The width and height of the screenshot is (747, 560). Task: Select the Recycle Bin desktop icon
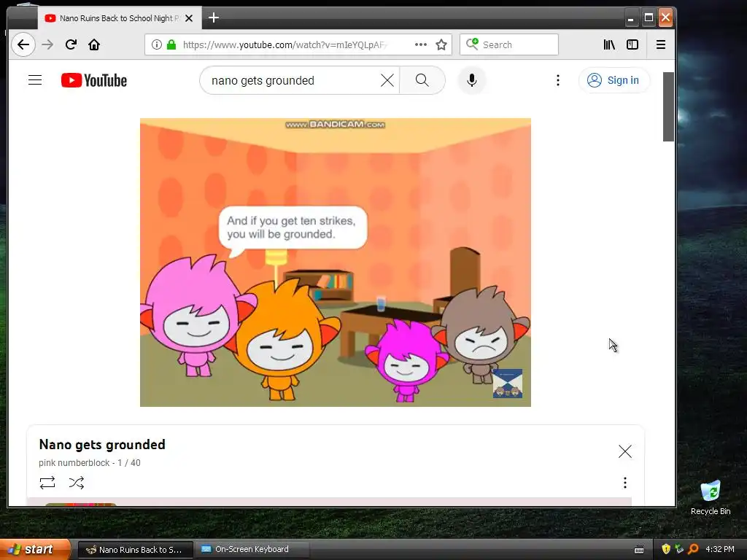711,497
